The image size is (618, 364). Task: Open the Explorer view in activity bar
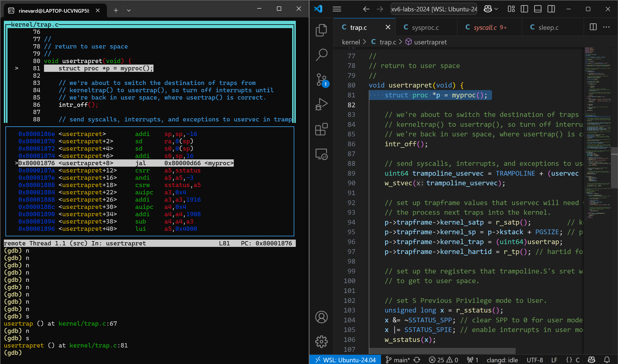321,30
